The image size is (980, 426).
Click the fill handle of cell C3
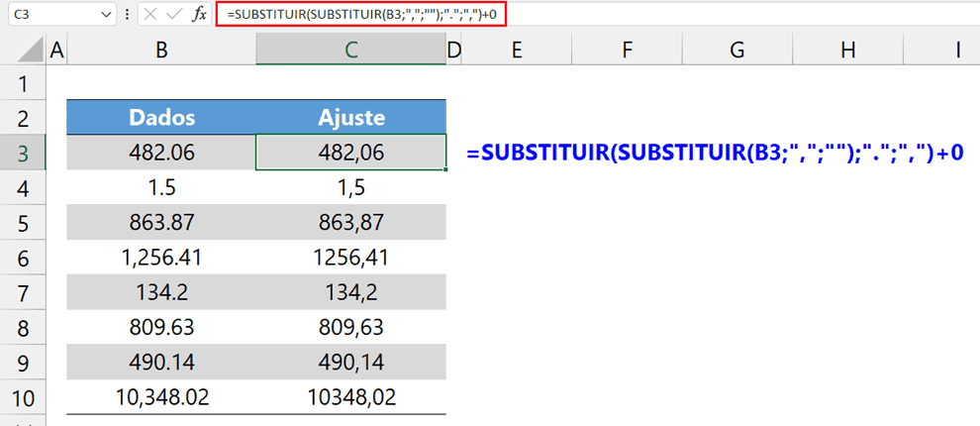point(445,168)
